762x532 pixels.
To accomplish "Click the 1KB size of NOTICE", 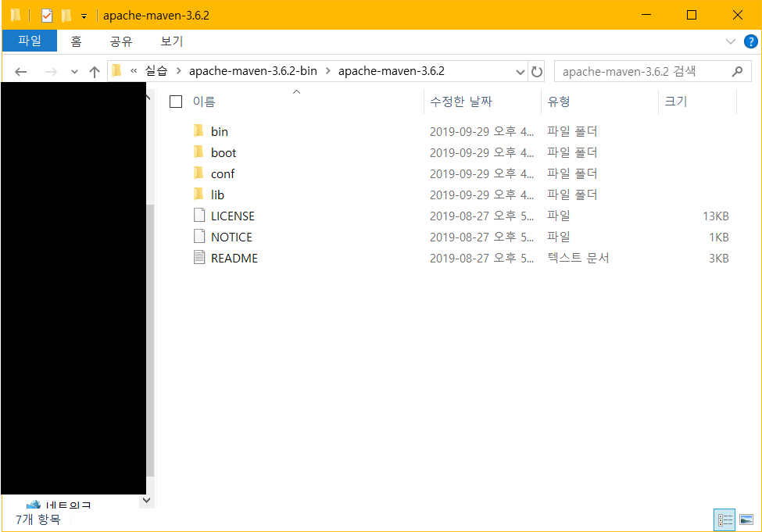I will coord(719,237).
